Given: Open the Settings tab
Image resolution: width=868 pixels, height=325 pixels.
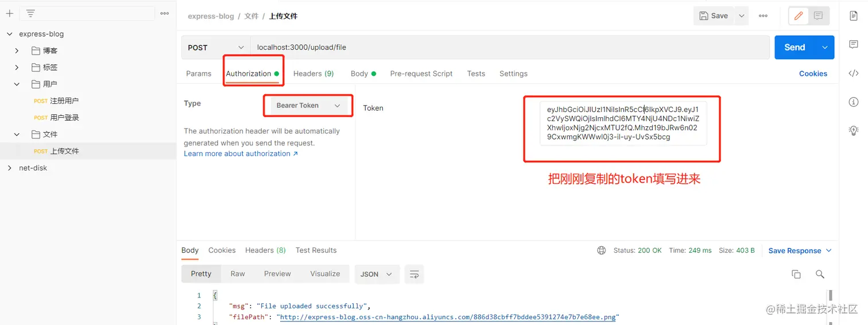Looking at the screenshot, I should pyautogui.click(x=513, y=73).
